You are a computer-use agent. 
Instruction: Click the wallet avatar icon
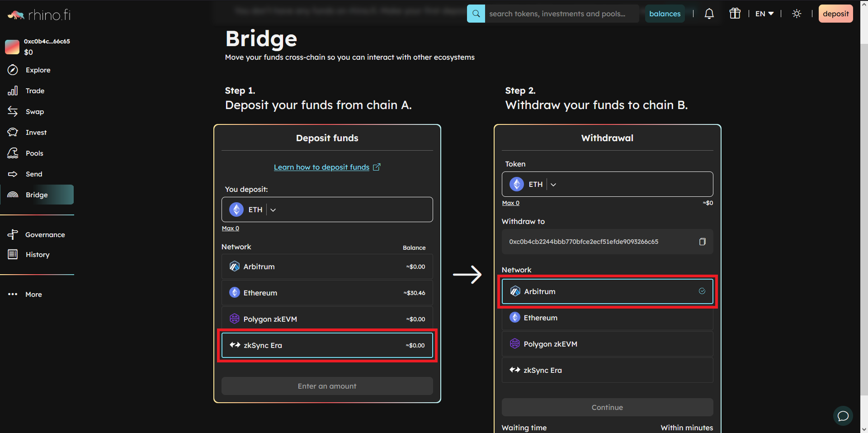(12, 47)
